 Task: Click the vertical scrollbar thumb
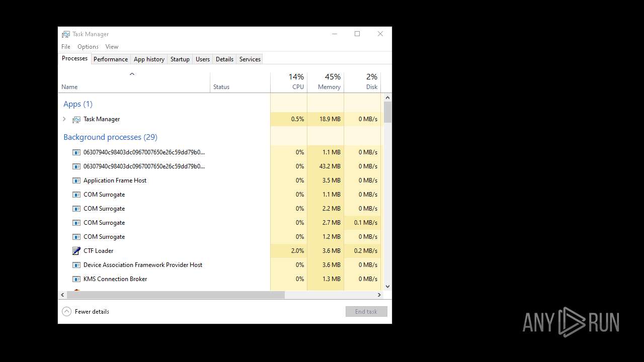(387, 112)
